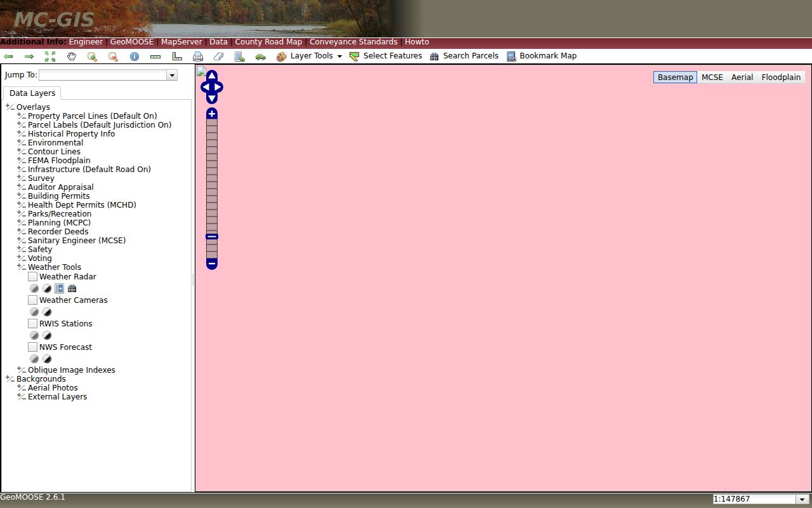Open the Engineer link
Screen dimensions: 812x508
coord(86,42)
